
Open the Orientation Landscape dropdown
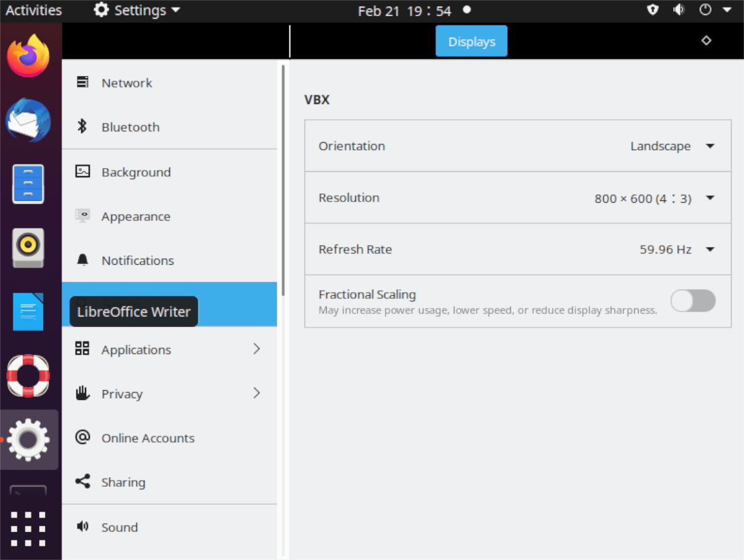(672, 146)
